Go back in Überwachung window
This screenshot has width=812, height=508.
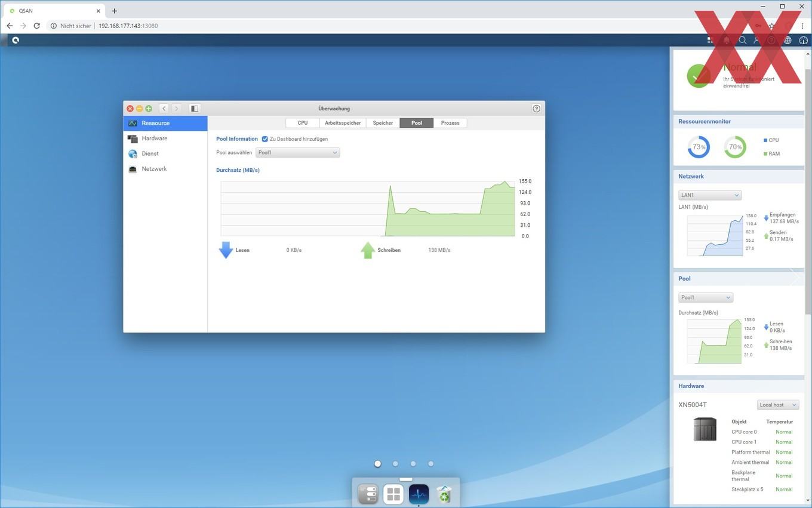[x=164, y=108]
